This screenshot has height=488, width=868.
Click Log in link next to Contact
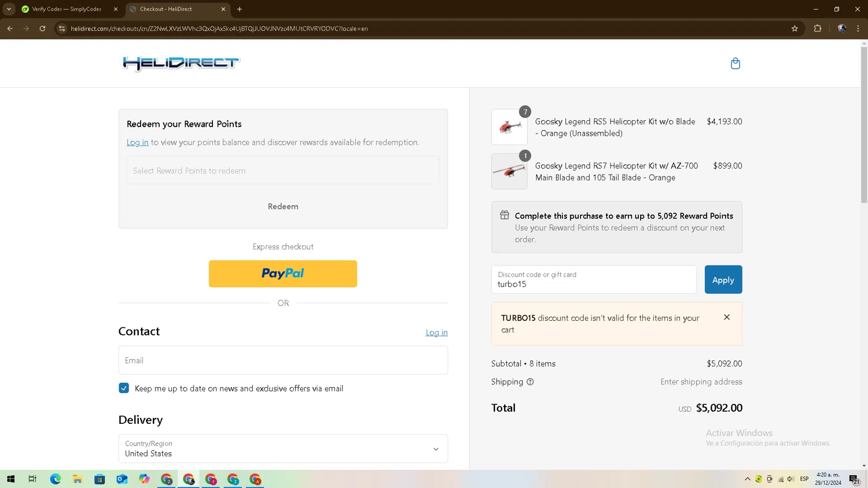tap(436, 332)
